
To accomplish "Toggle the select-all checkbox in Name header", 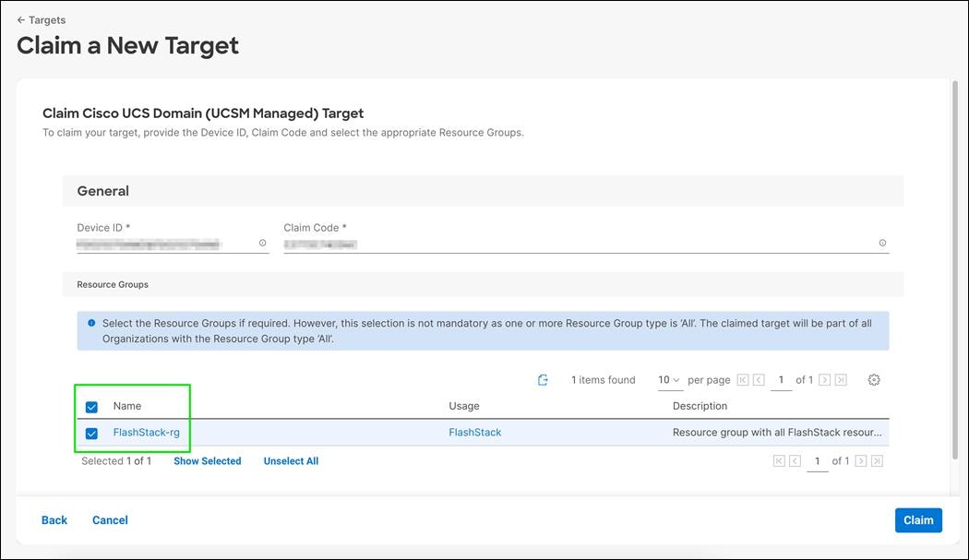I will tap(90, 406).
